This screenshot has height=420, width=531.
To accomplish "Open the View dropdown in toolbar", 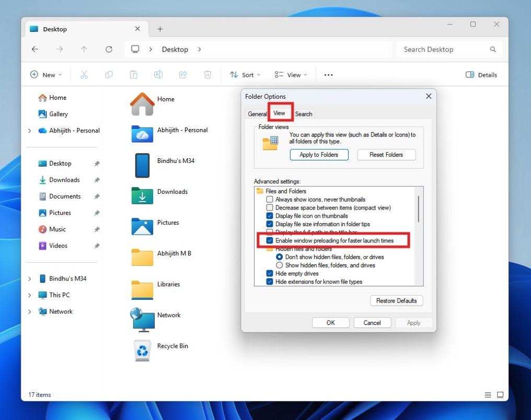I will point(291,75).
